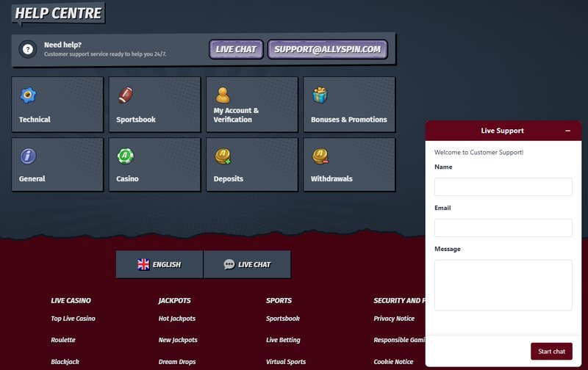Open the Privacy Notice link
The image size is (588, 370).
pyautogui.click(x=394, y=319)
